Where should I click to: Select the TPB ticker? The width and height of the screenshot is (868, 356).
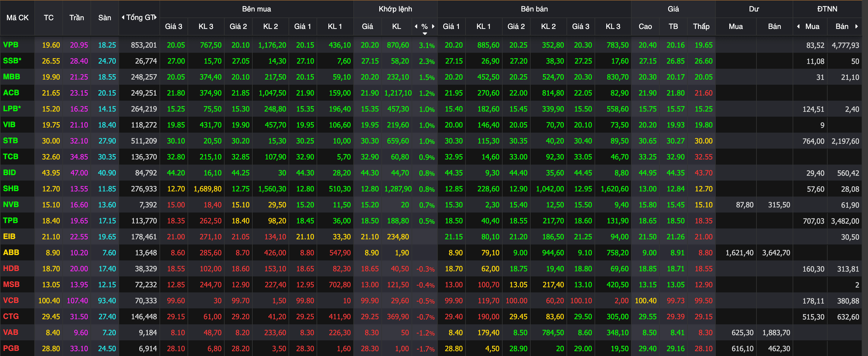(x=11, y=220)
